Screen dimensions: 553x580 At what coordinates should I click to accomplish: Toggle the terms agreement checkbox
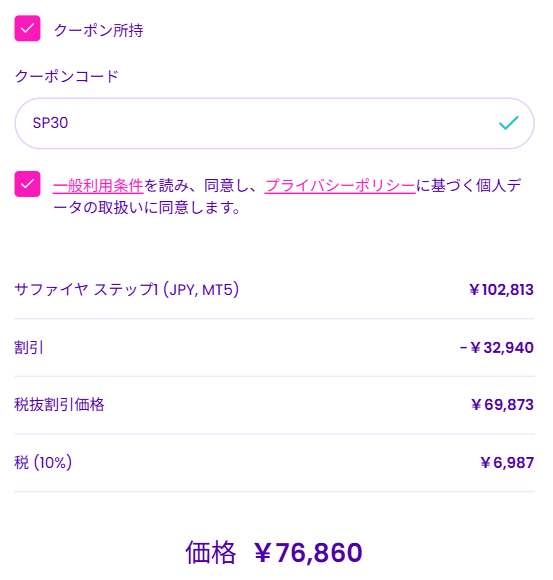click(27, 184)
